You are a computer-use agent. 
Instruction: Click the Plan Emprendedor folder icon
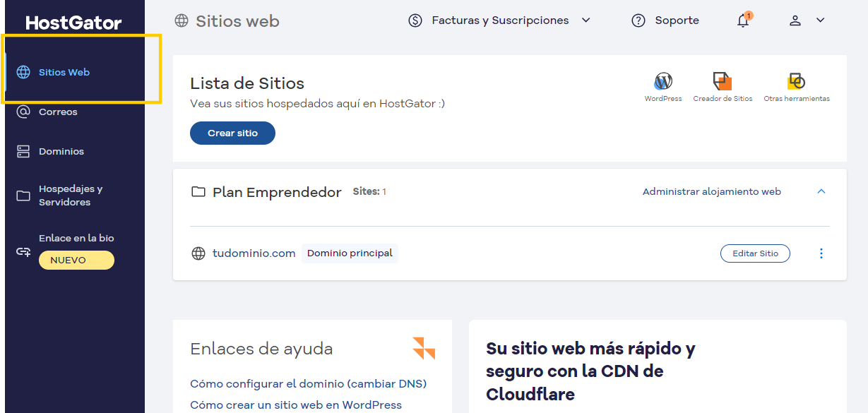point(198,192)
